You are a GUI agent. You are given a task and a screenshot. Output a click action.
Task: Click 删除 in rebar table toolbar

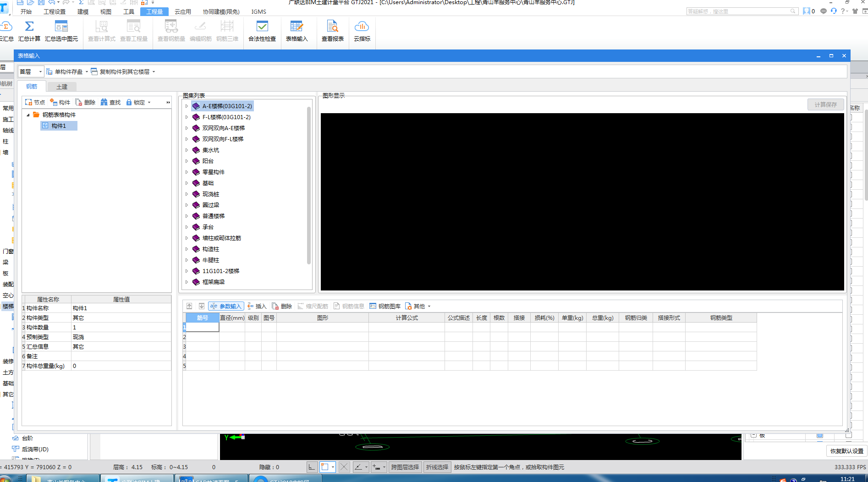[282, 306]
